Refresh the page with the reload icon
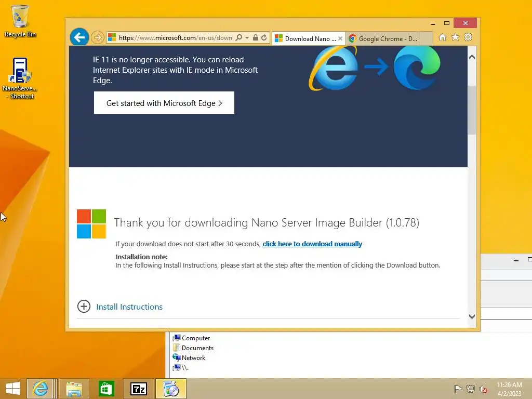 pos(264,37)
